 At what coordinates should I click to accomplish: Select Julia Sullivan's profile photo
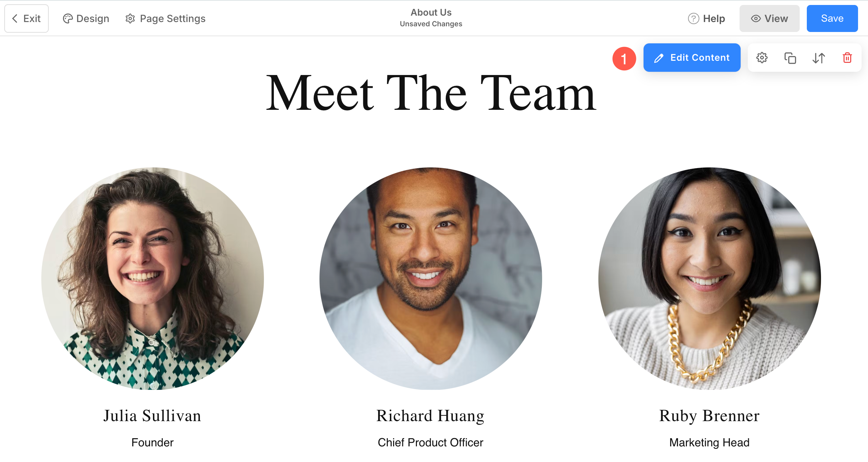pos(152,279)
